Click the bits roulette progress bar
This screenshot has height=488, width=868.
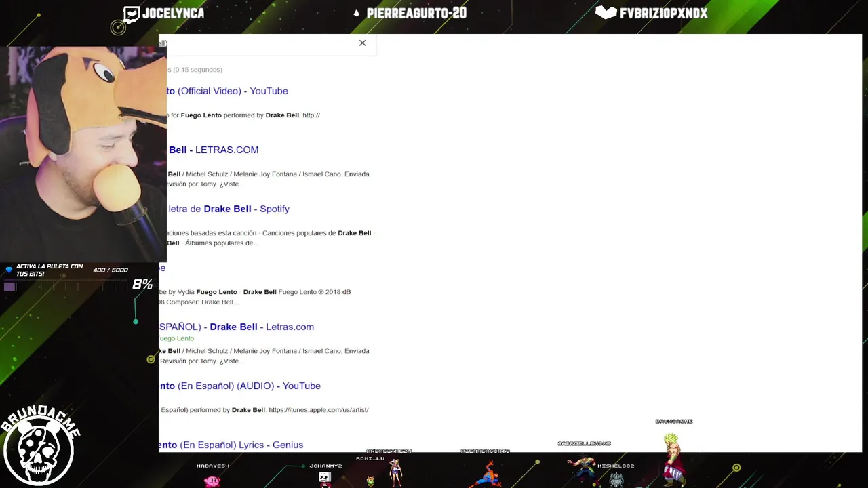click(x=66, y=287)
